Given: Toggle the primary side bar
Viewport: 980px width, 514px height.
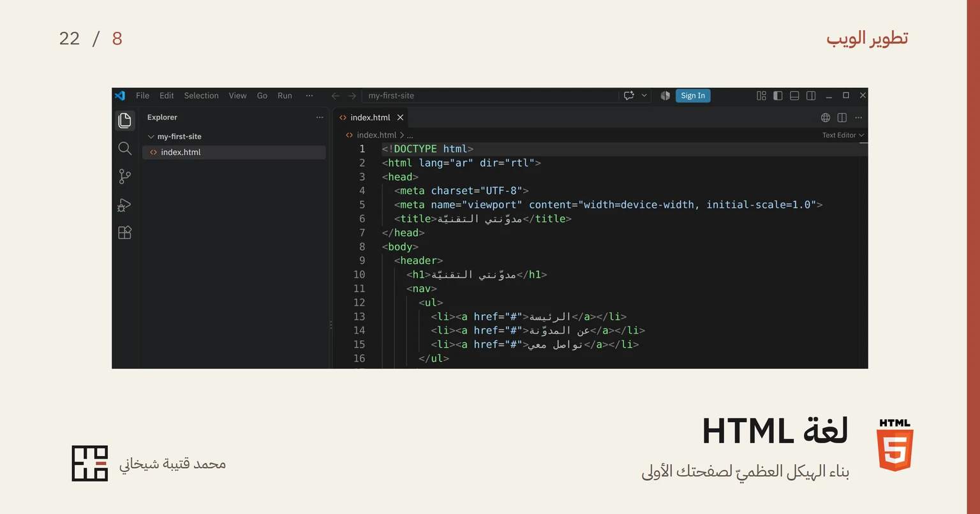Looking at the screenshot, I should click(778, 96).
